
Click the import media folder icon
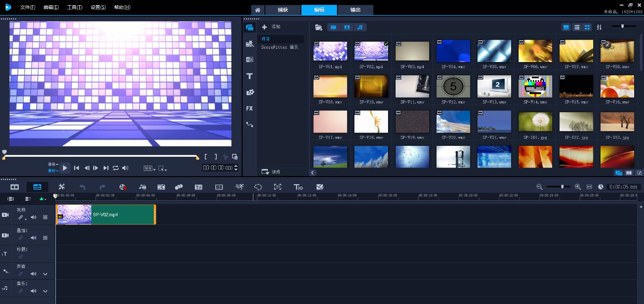318,27
